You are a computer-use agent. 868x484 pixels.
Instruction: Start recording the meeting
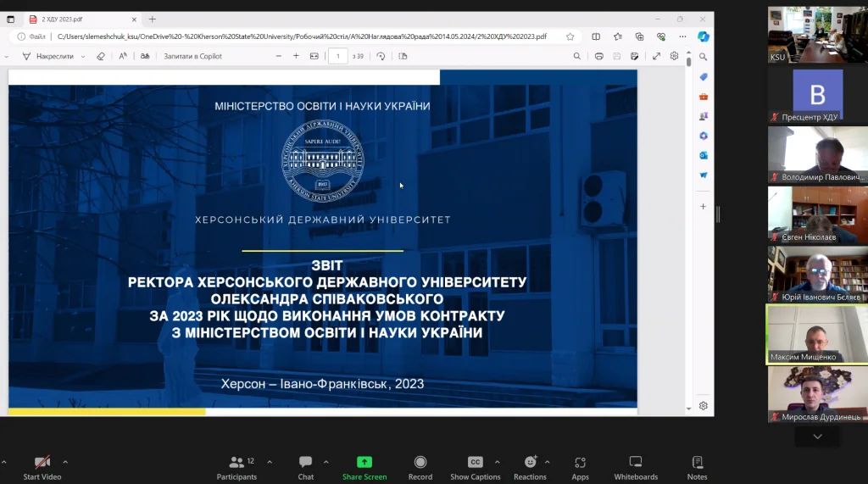[420, 467]
